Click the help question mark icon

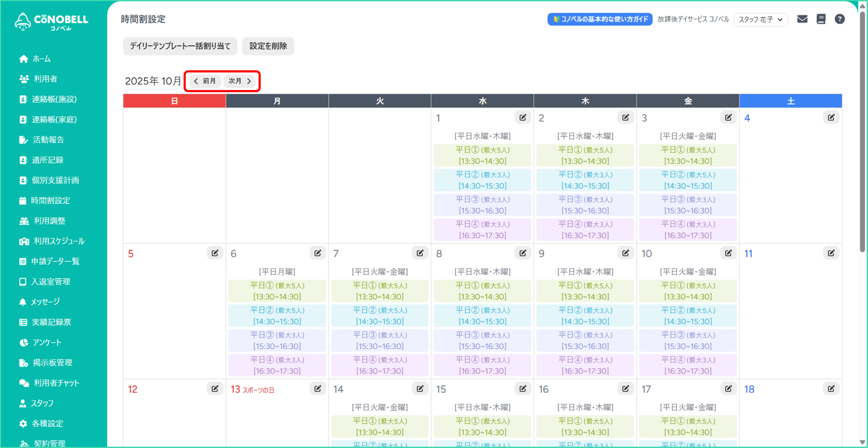(839, 19)
